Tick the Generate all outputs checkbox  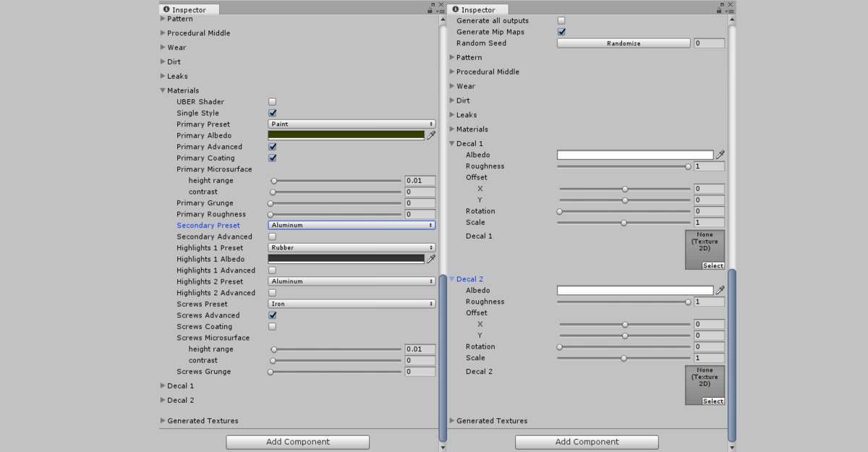pyautogui.click(x=561, y=21)
